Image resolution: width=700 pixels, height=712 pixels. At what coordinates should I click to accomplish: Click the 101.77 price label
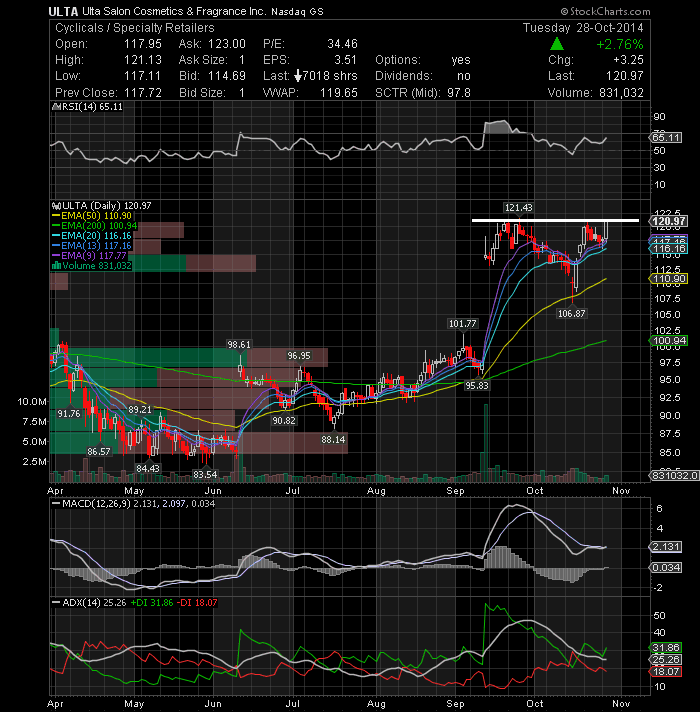[x=463, y=323]
